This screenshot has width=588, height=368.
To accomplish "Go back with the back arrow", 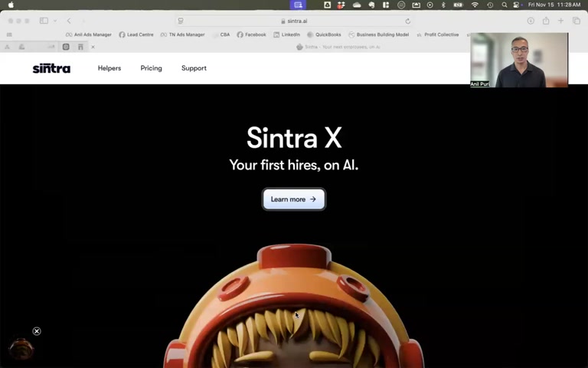I will click(x=69, y=21).
